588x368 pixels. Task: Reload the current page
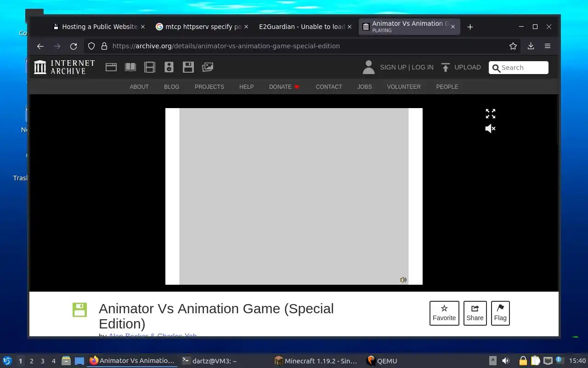tap(73, 46)
